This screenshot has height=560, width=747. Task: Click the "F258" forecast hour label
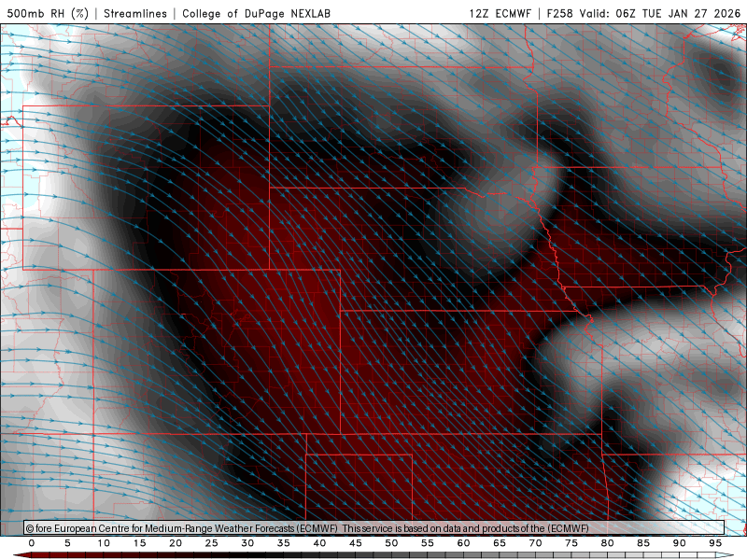(559, 13)
